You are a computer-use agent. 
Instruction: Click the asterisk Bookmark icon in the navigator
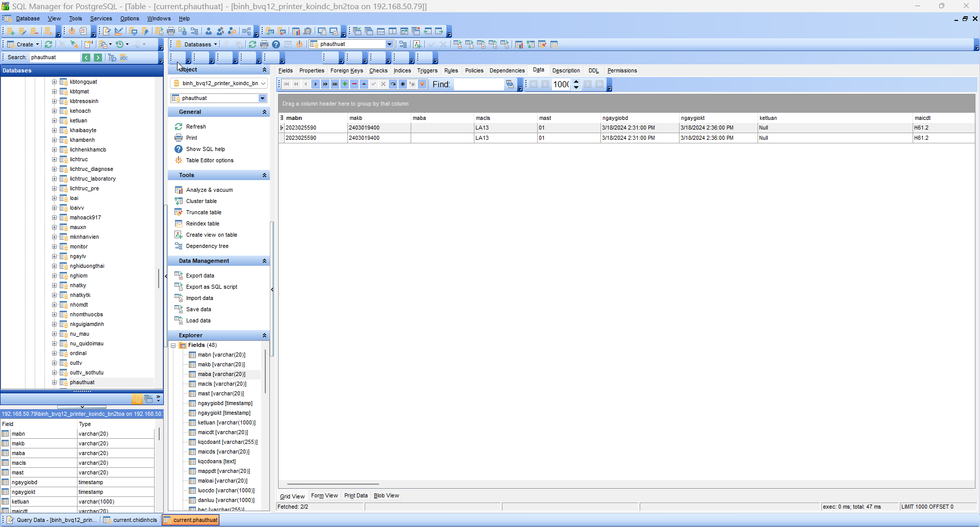(x=403, y=84)
